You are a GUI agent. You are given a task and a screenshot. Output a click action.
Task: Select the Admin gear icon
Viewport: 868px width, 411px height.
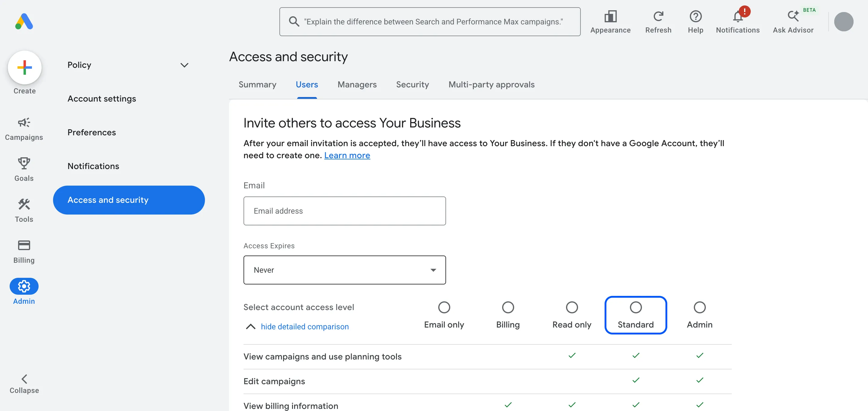(24, 286)
